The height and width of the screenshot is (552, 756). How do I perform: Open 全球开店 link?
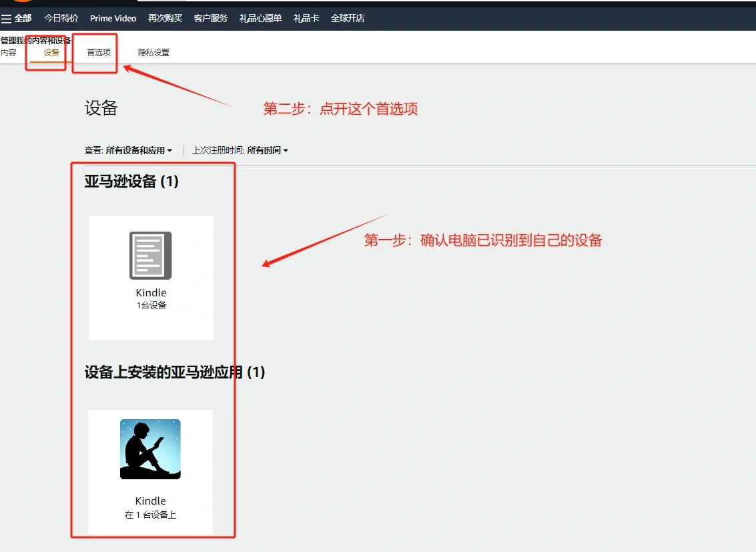[348, 18]
